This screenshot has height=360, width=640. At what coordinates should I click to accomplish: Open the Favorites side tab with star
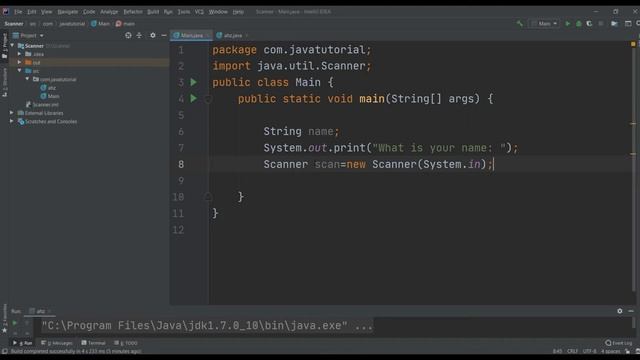4,319
